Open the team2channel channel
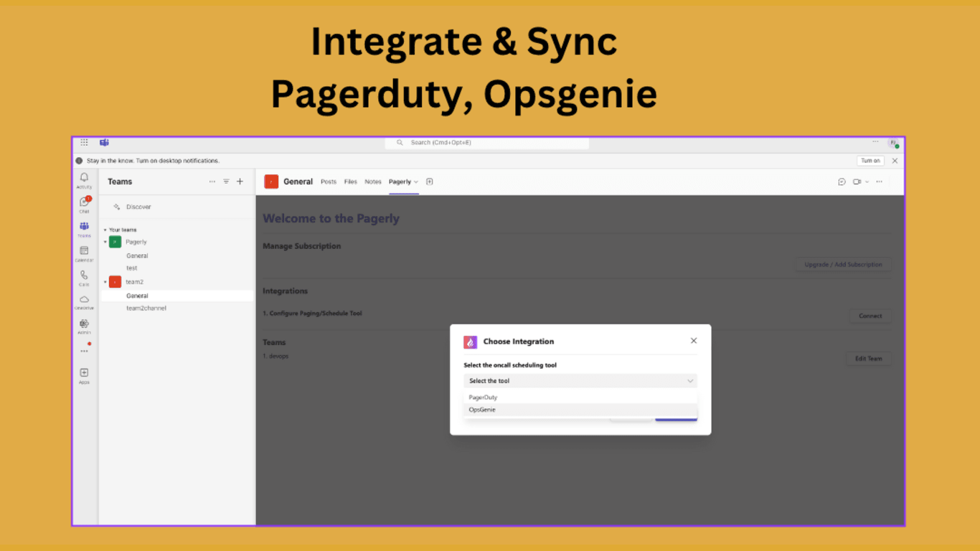Viewport: 980px width, 551px height. tap(146, 309)
